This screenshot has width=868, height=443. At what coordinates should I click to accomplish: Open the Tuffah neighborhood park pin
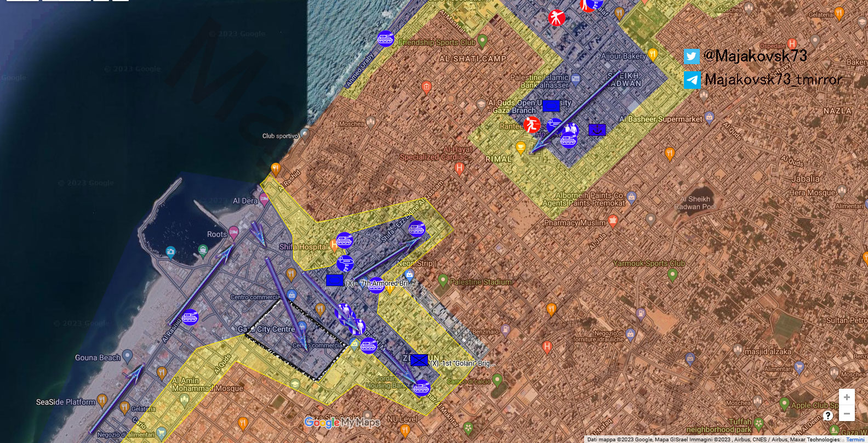(759, 423)
